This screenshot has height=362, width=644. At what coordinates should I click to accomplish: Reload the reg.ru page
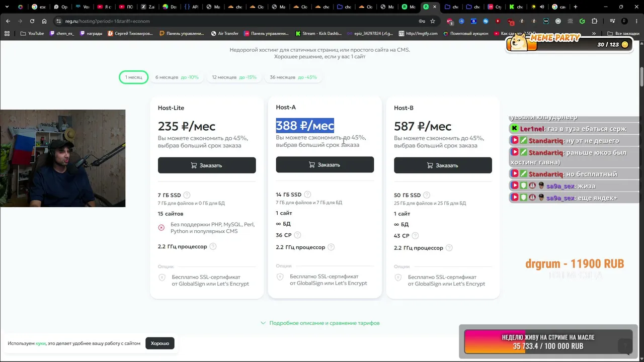click(32, 21)
